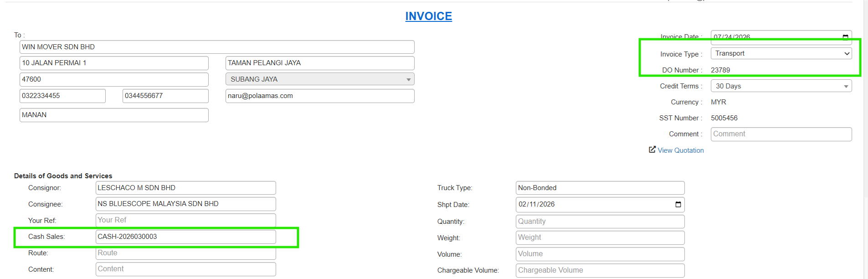This screenshot has height=279, width=868.
Task: Open the Shpt Date calendar picker icon
Action: click(x=678, y=204)
